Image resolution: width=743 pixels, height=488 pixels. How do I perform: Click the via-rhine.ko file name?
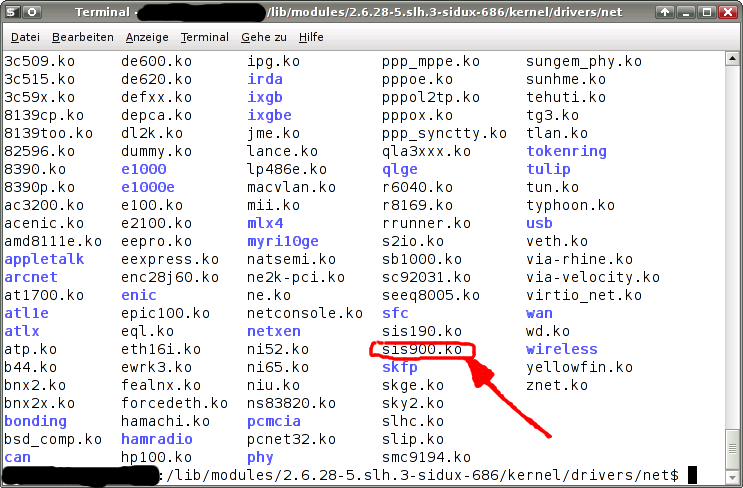click(580, 259)
